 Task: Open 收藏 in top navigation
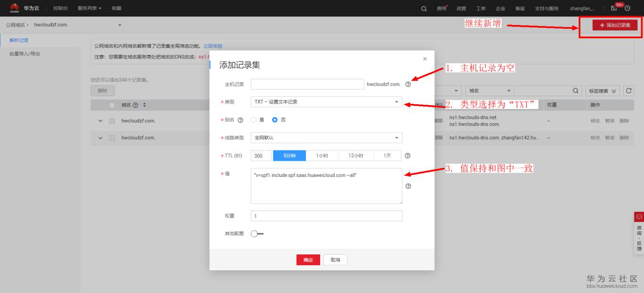pos(116,8)
